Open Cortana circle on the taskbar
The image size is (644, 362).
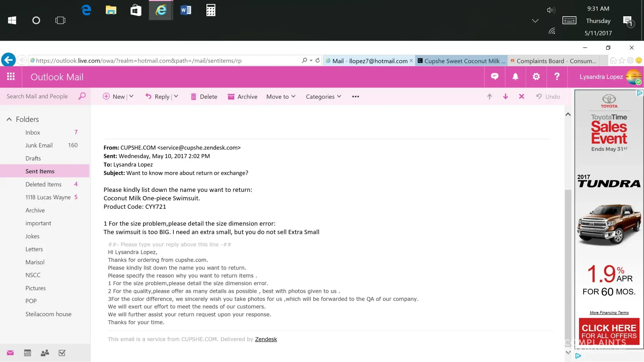(36, 20)
